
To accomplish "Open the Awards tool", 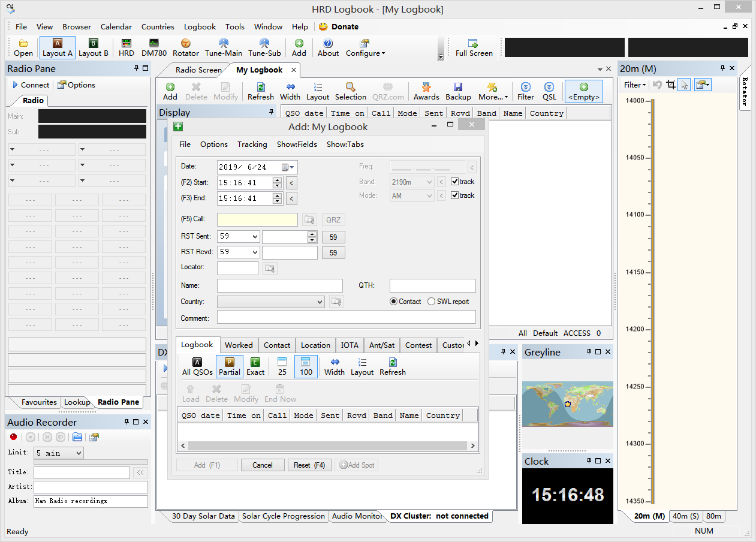I will (x=426, y=92).
